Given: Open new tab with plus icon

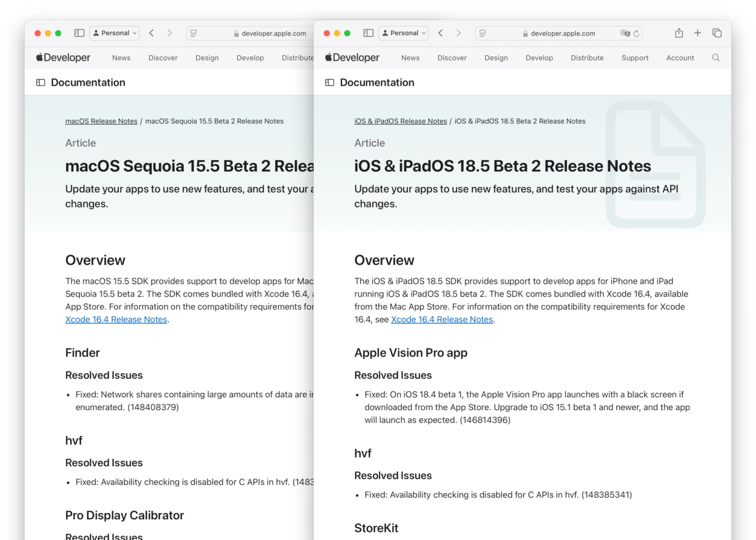Looking at the screenshot, I should [x=698, y=33].
